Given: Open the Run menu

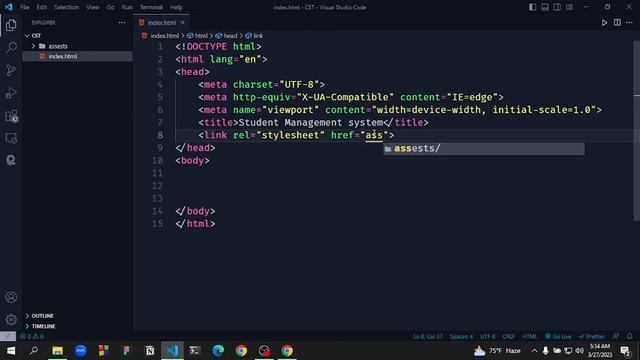Looking at the screenshot, I should pos(127,7).
